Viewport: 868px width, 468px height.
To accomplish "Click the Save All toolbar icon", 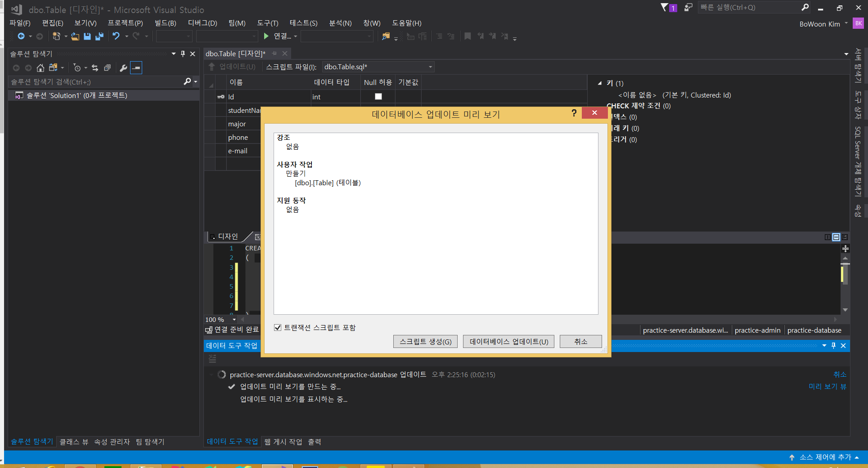I will click(x=99, y=36).
